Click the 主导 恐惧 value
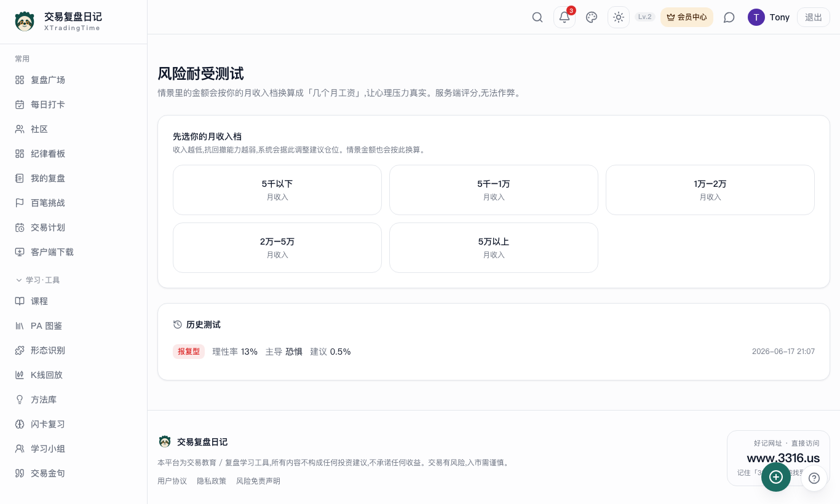 283,352
